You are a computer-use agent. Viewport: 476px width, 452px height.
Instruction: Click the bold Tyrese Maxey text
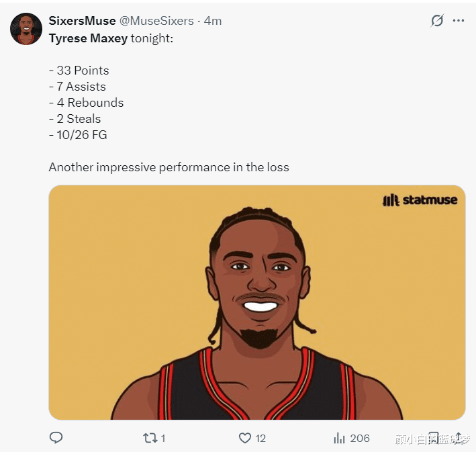coord(88,38)
